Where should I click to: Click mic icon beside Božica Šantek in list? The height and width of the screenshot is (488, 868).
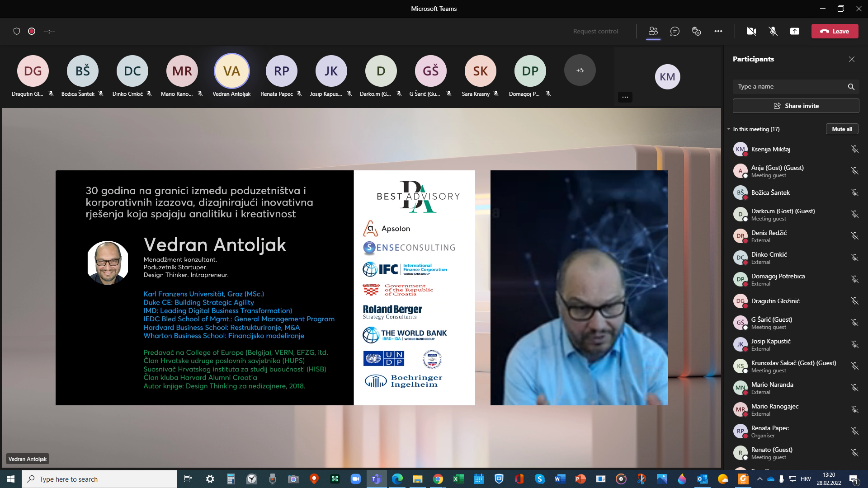pyautogui.click(x=854, y=192)
